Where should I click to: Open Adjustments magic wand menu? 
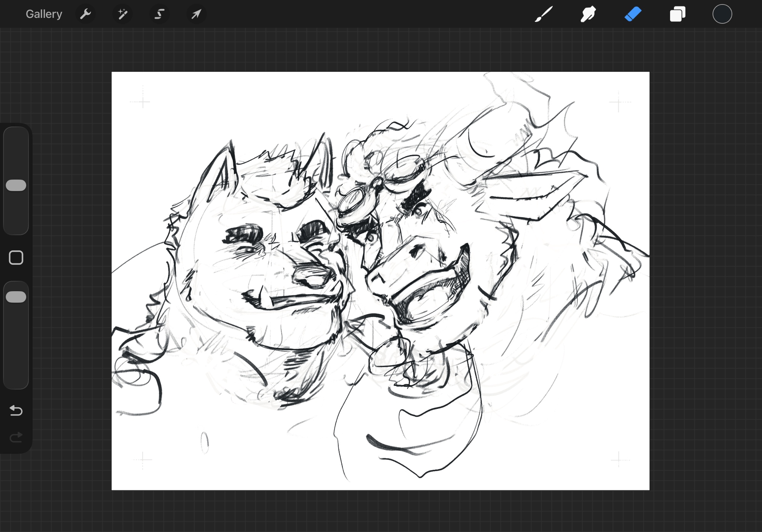point(122,14)
